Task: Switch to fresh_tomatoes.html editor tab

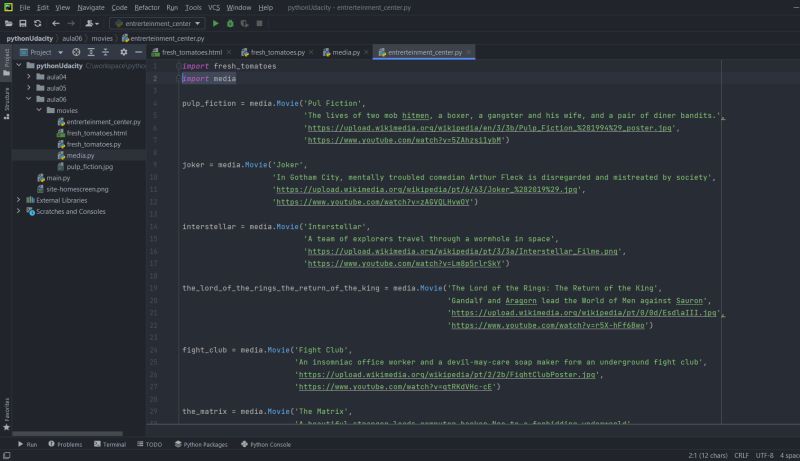Action: (191, 52)
